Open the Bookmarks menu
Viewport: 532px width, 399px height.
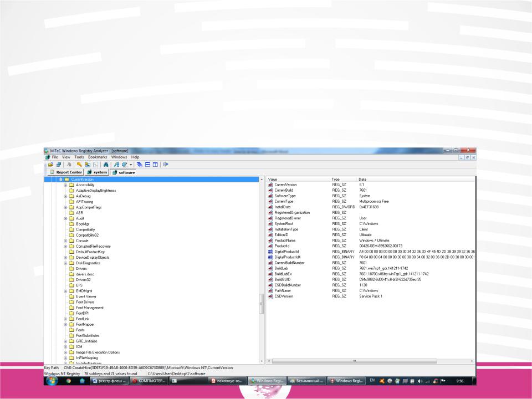point(98,157)
